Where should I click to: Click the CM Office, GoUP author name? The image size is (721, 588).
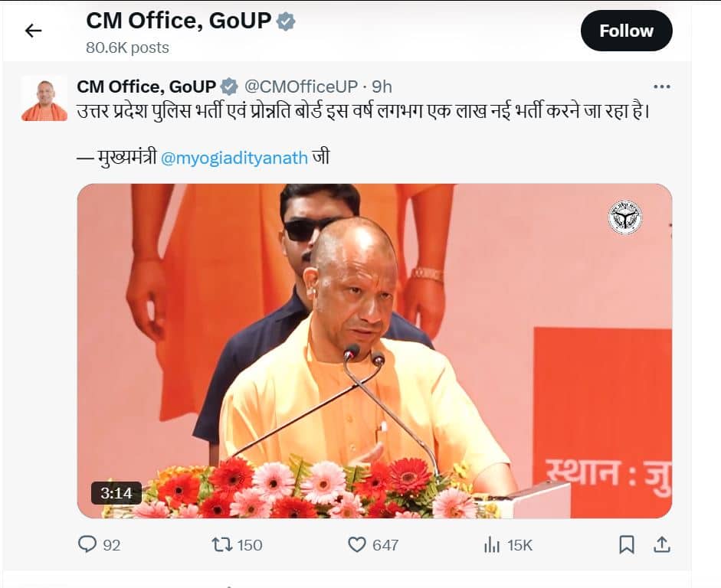tap(146, 87)
